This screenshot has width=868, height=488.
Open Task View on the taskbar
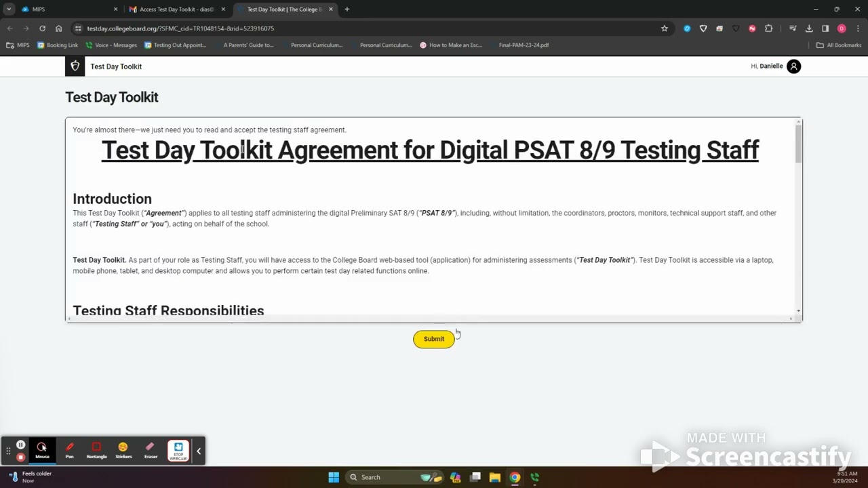pos(475,477)
